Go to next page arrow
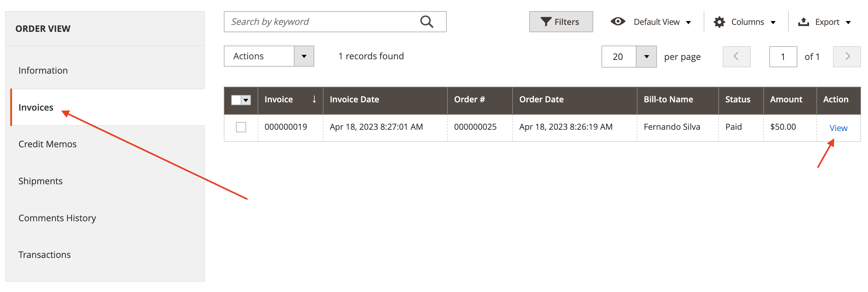 click(x=846, y=57)
